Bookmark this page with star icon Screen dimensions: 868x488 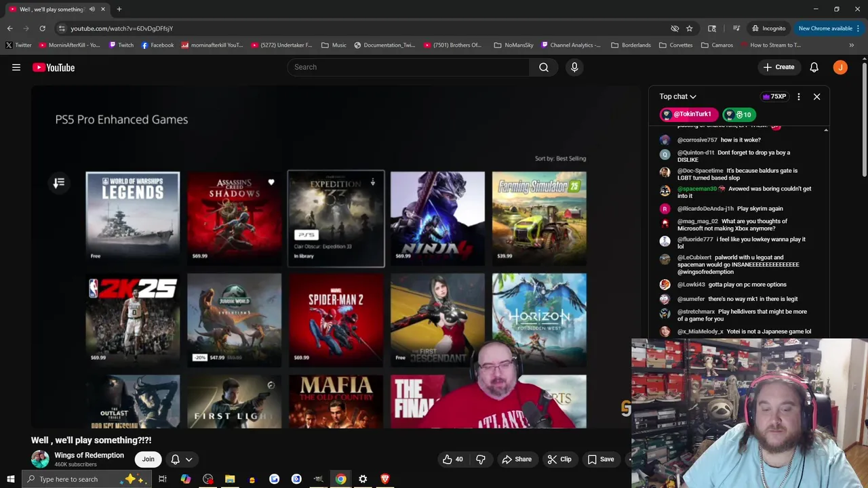click(689, 28)
